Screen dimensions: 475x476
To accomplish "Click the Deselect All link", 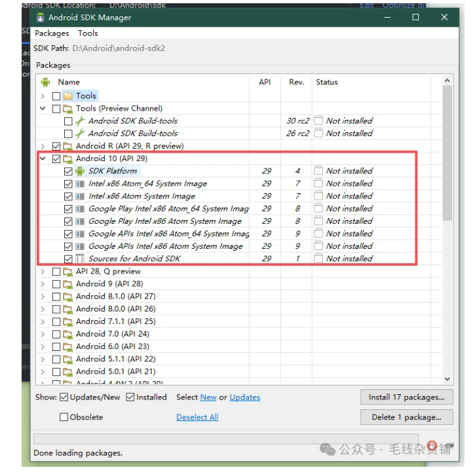I will [197, 417].
